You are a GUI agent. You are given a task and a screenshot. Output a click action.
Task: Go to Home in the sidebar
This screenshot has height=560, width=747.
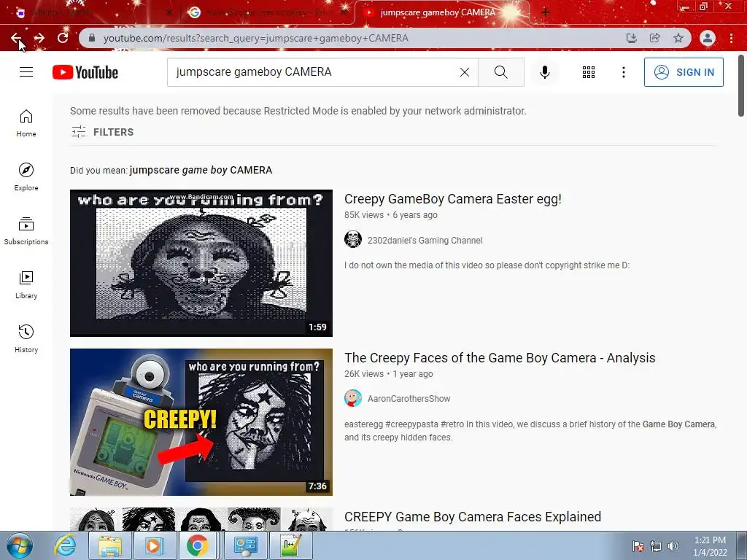pos(26,122)
